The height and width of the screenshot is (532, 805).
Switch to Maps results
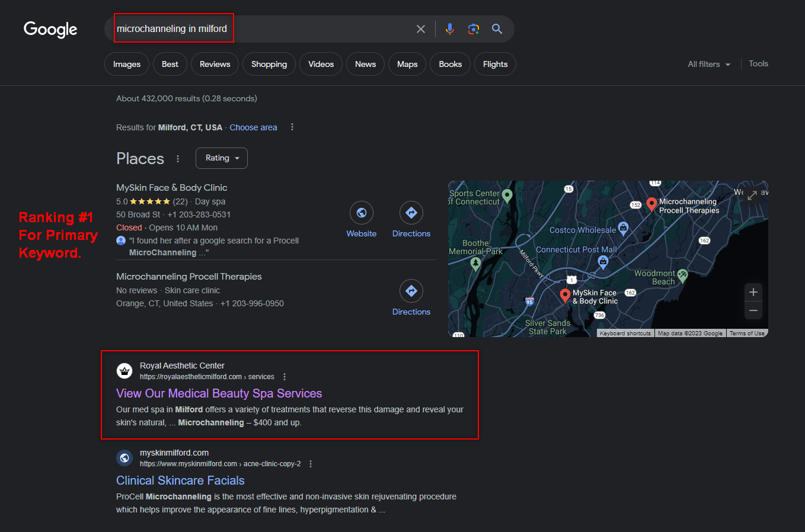point(407,64)
